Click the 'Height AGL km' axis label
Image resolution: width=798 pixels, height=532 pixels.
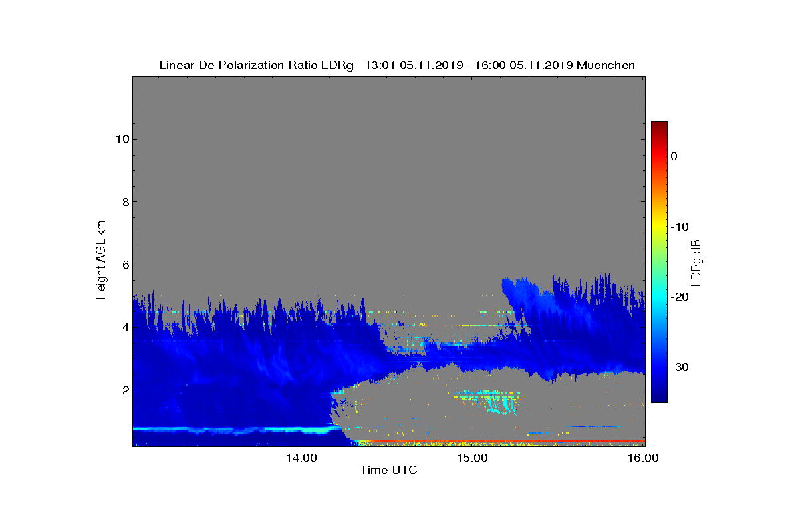click(x=101, y=260)
